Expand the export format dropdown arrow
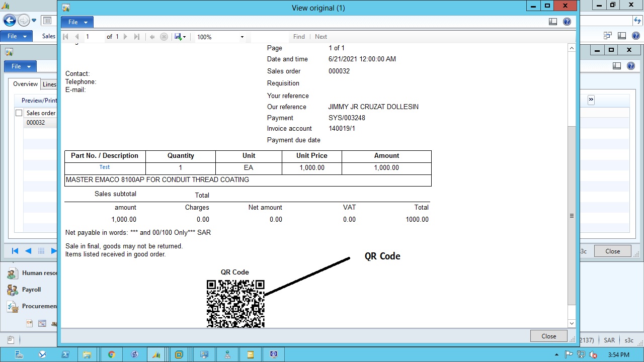The height and width of the screenshot is (362, 644). click(185, 36)
